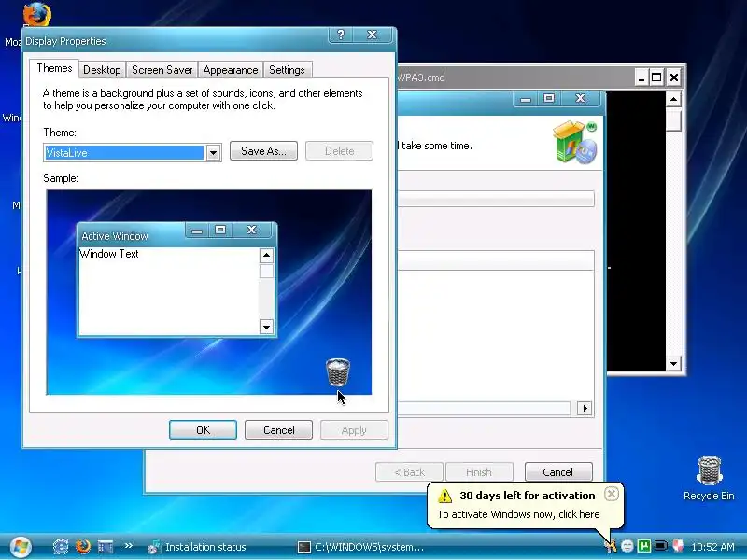Click the third quick launch window icon
747x560 pixels.
[x=106, y=547]
